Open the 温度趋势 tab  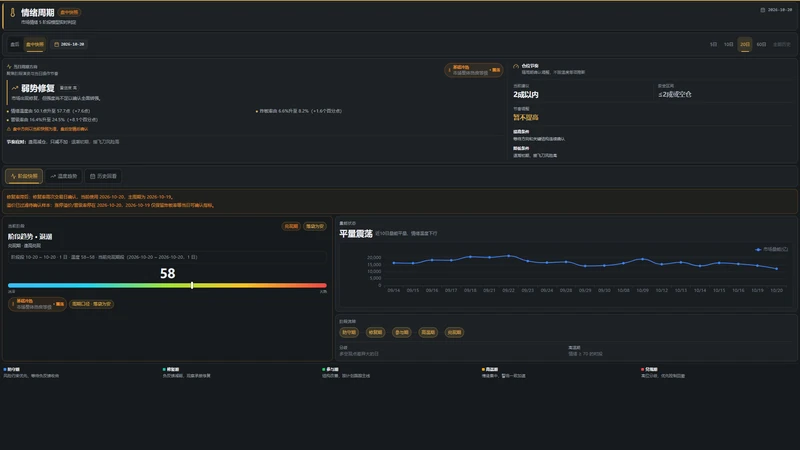[x=63, y=176]
